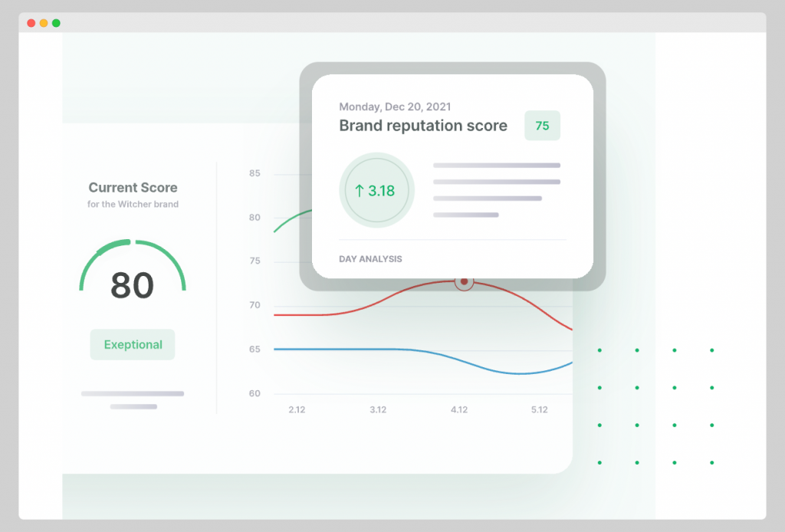The image size is (785, 532).
Task: Select the red trend line
Action: (345, 310)
